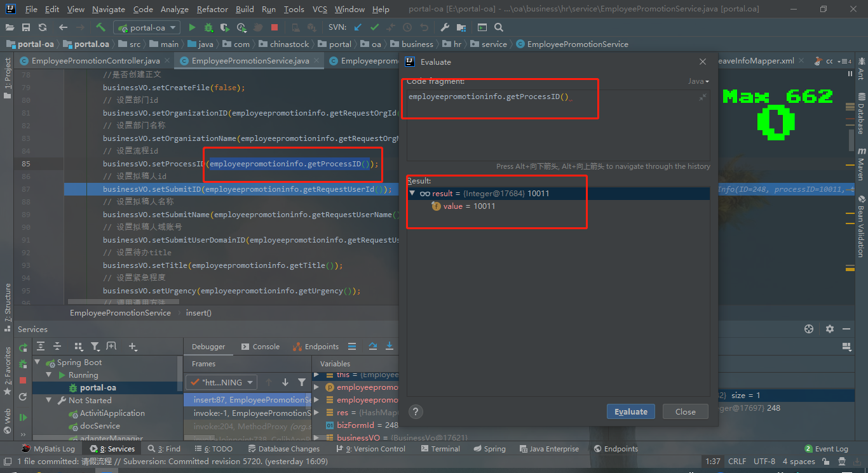Viewport: 868px width, 473px height.
Task: Open Search Everywhere with magnifier icon
Action: tap(499, 27)
